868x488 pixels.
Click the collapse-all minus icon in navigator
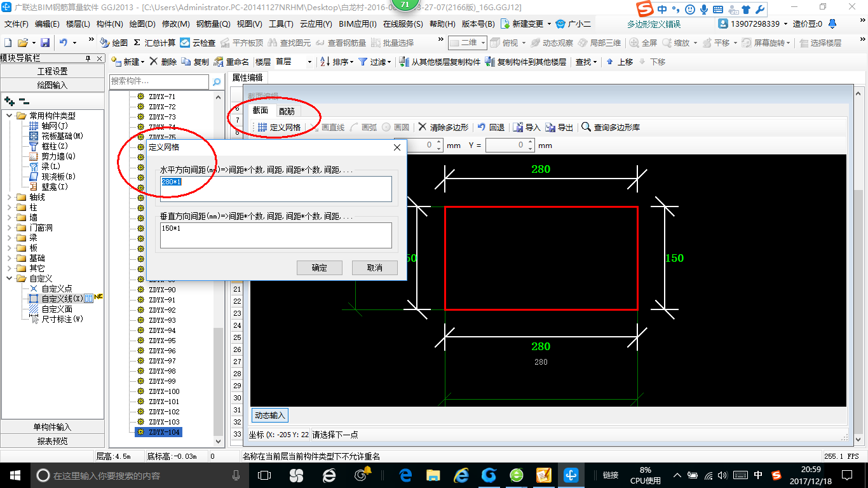pos(24,100)
